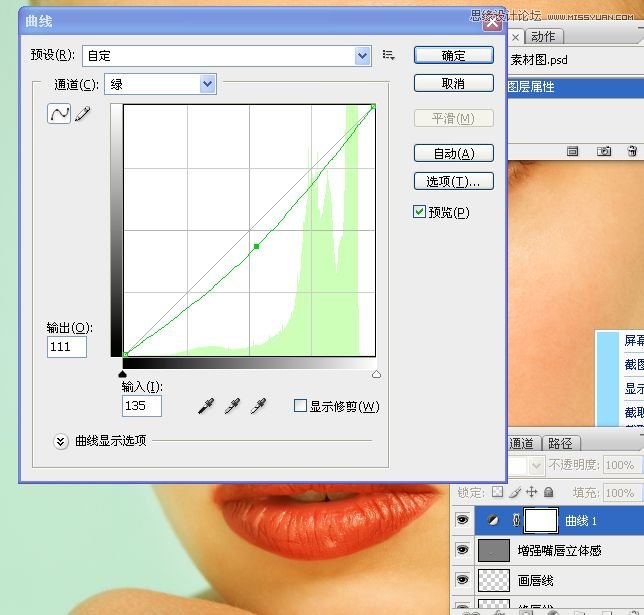This screenshot has width=644, height=615.
Task: Close the Curves dialog window
Action: point(492,22)
